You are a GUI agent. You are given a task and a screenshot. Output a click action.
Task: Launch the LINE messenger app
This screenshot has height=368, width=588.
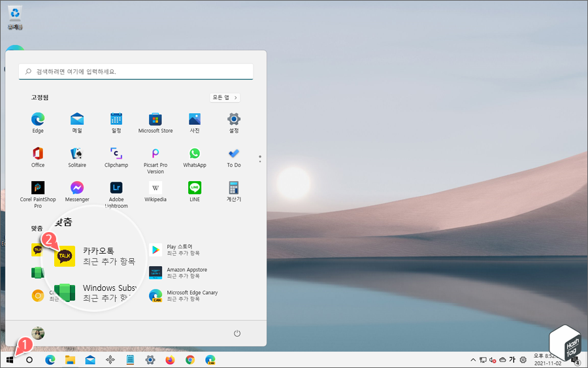point(195,192)
